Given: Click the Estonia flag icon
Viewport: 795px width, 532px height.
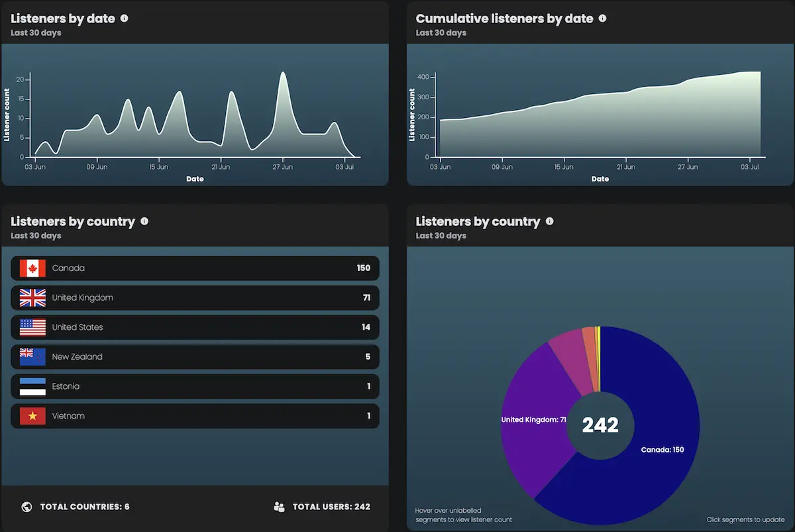Looking at the screenshot, I should click(x=32, y=386).
